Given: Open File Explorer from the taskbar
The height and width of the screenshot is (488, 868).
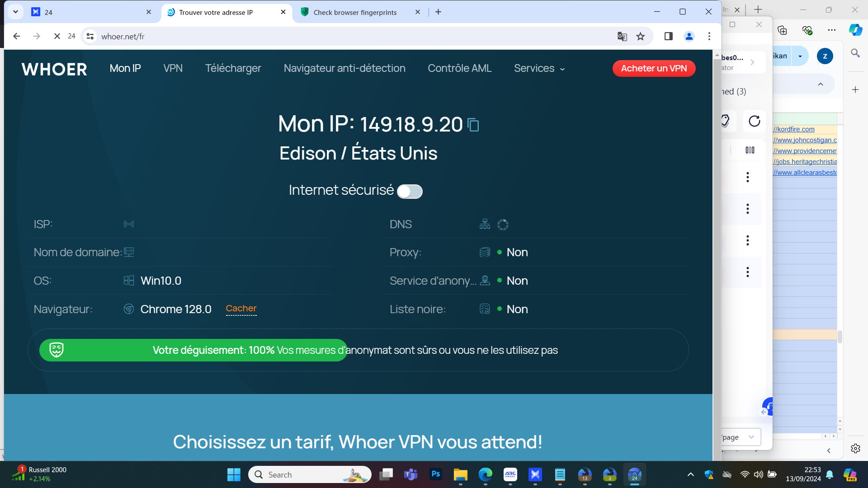Looking at the screenshot, I should point(461,474).
